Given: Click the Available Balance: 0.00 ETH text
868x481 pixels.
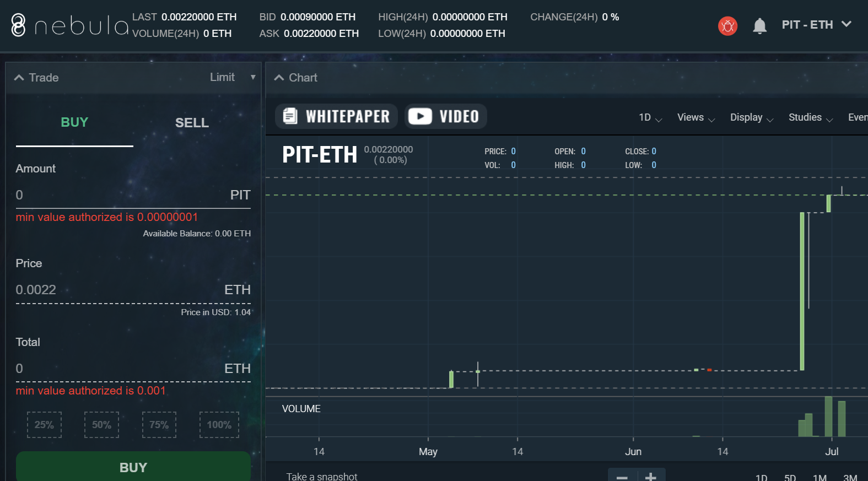Looking at the screenshot, I should 197,234.
